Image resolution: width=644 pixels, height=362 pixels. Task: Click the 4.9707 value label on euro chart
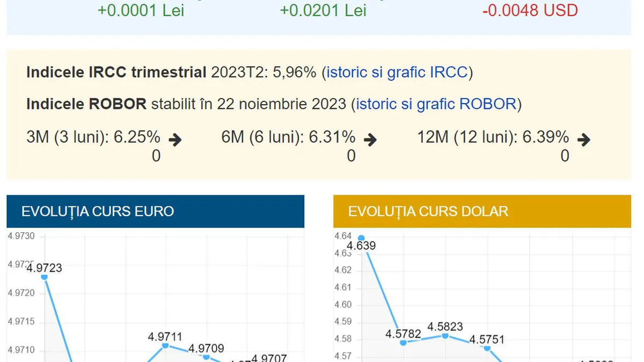pos(269,358)
